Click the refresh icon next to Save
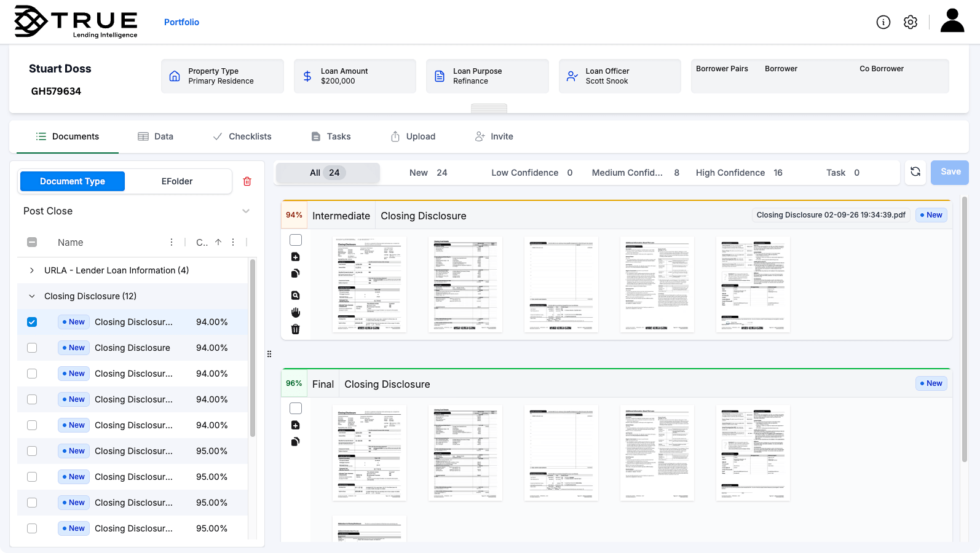980x553 pixels. (x=915, y=172)
